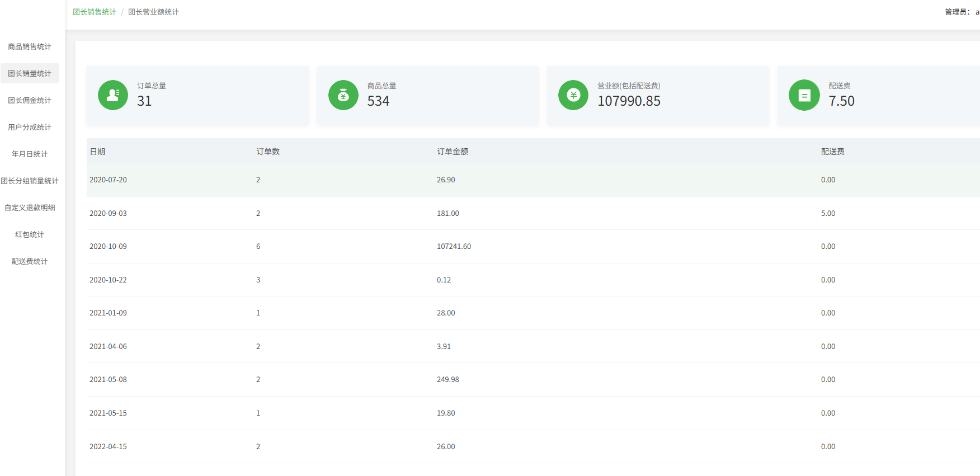The image size is (980, 476).
Task: Navigate to 自定义退款明细
Action: [x=30, y=208]
